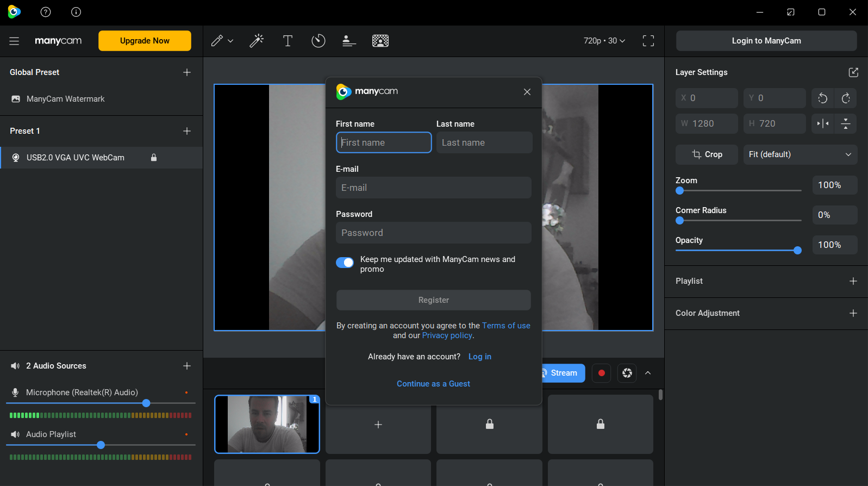
Task: Add a new Global Preset layer
Action: [187, 72]
